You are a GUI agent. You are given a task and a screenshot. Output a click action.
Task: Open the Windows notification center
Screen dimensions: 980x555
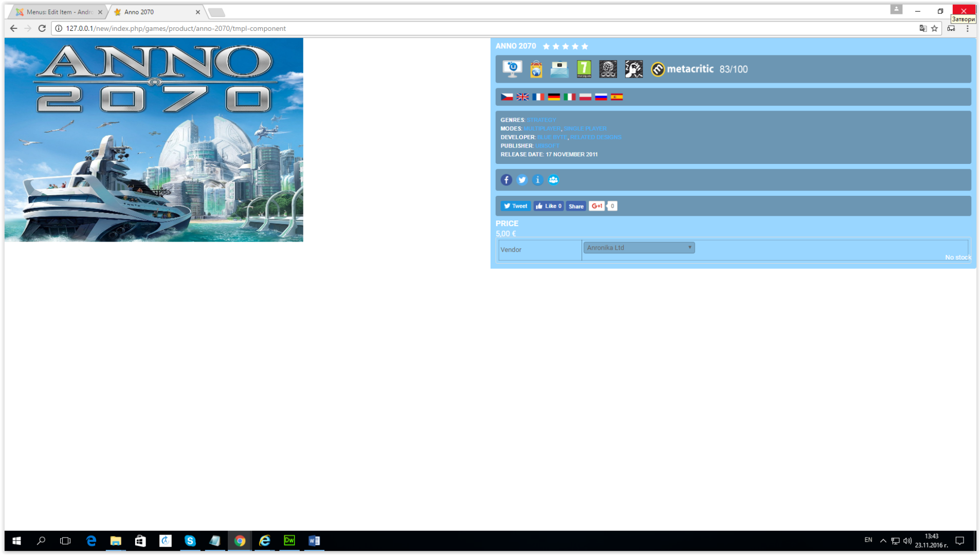pos(959,541)
